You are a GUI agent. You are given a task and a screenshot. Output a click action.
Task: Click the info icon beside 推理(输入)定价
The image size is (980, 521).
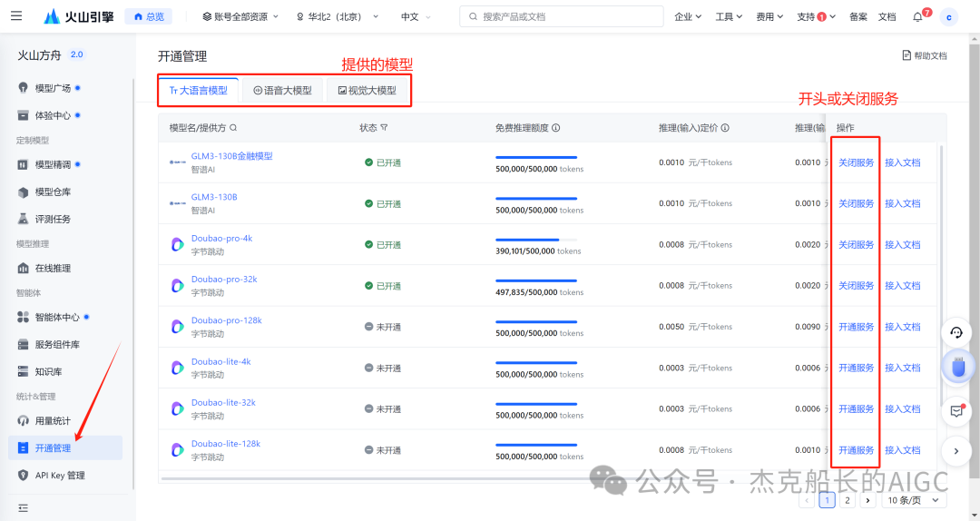[x=725, y=128]
